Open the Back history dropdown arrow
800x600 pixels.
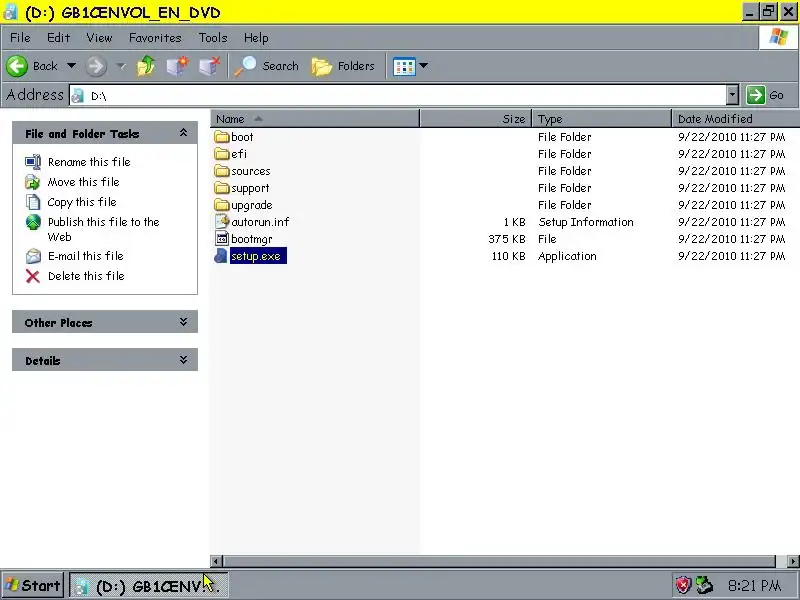click(71, 66)
